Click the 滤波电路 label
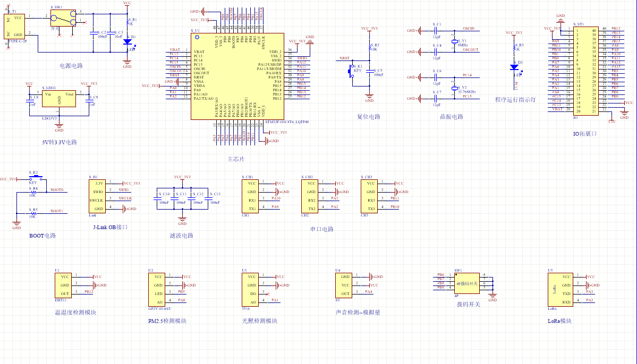Viewport: 637px width, 364px height. click(182, 236)
